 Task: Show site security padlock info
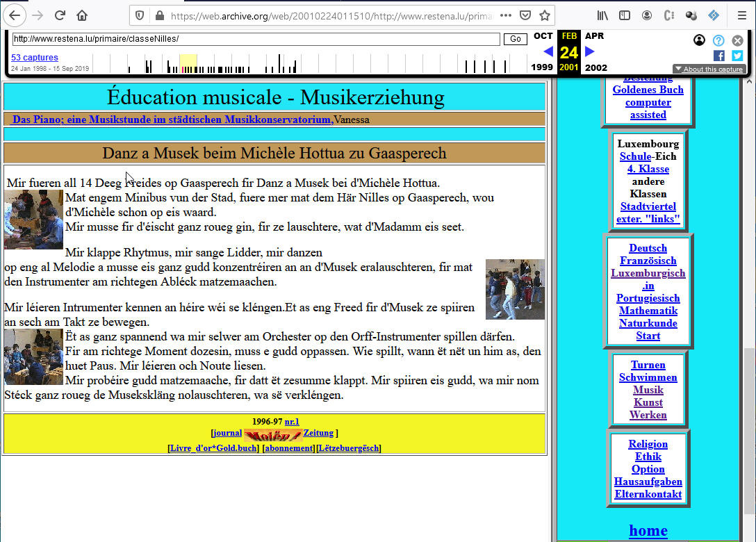[160, 16]
